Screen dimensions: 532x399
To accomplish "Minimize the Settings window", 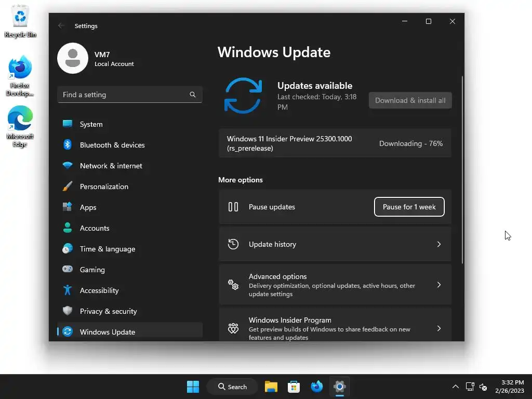I will 404,21.
